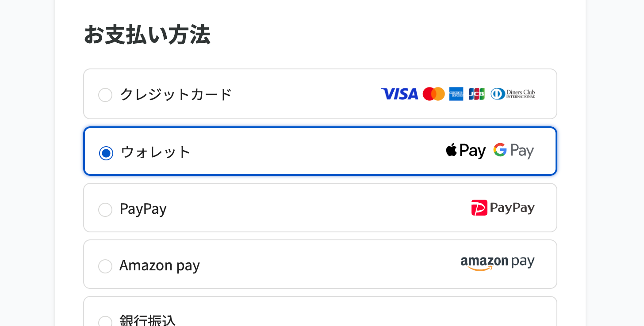Click the VISA card logo

coord(399,94)
